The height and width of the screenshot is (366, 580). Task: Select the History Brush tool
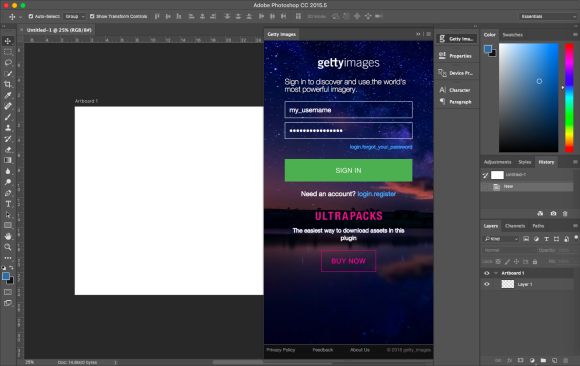(8, 139)
